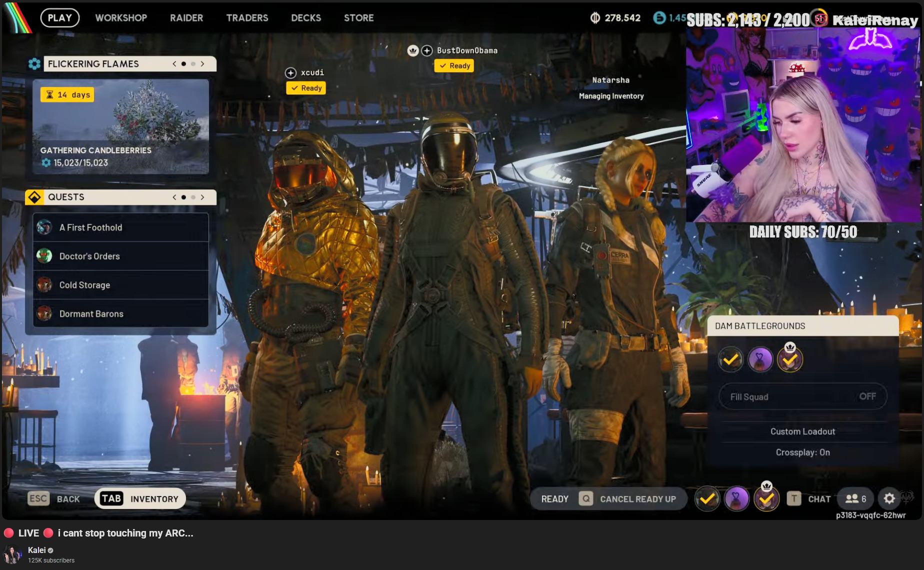This screenshot has height=570, width=924.
Task: Click the READY label in bottom bar
Action: pyautogui.click(x=555, y=499)
